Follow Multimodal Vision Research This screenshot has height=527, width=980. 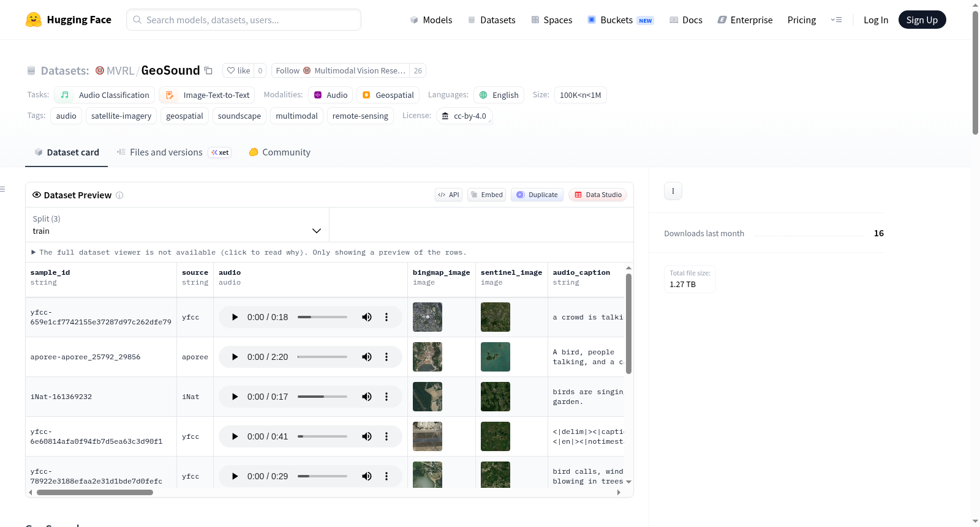click(341, 70)
